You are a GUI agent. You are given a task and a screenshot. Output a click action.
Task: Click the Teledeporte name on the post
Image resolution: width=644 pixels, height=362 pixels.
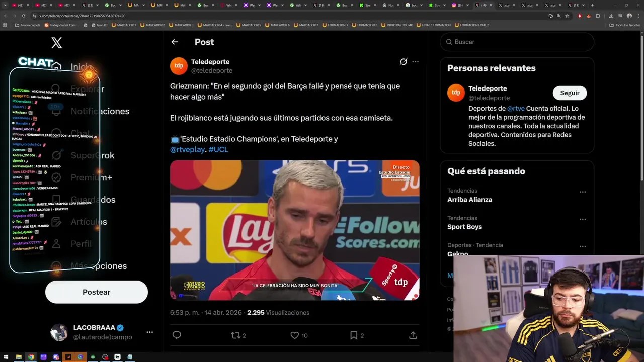(x=210, y=62)
